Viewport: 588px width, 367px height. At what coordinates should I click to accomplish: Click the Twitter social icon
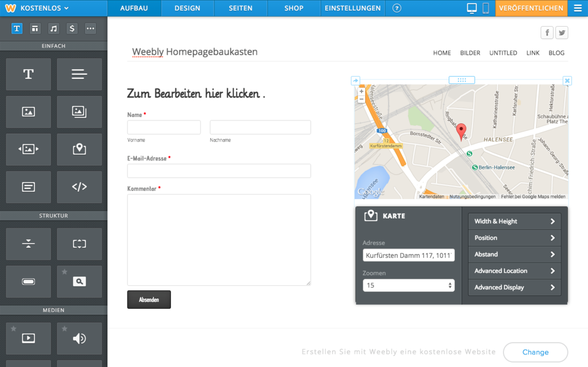coord(562,33)
